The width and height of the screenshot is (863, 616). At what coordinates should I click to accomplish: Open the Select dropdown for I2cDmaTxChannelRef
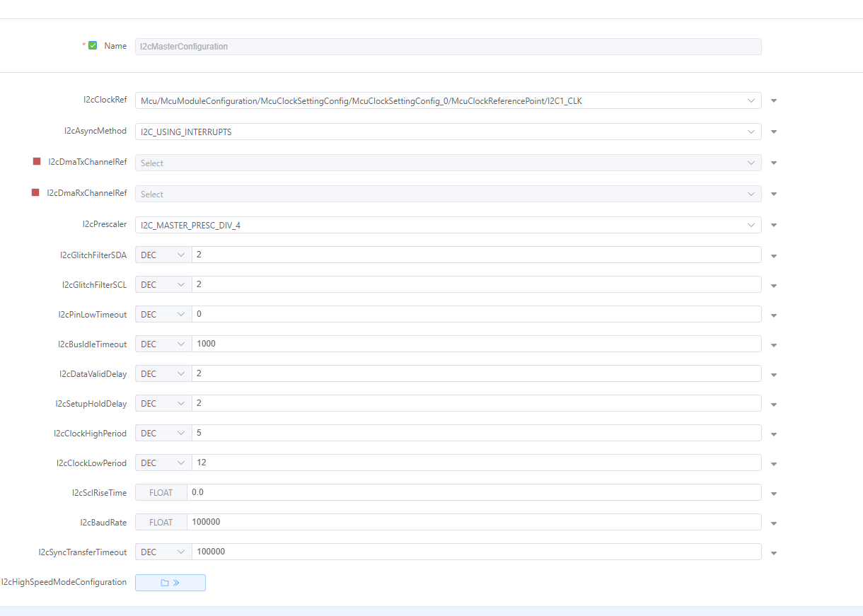751,163
